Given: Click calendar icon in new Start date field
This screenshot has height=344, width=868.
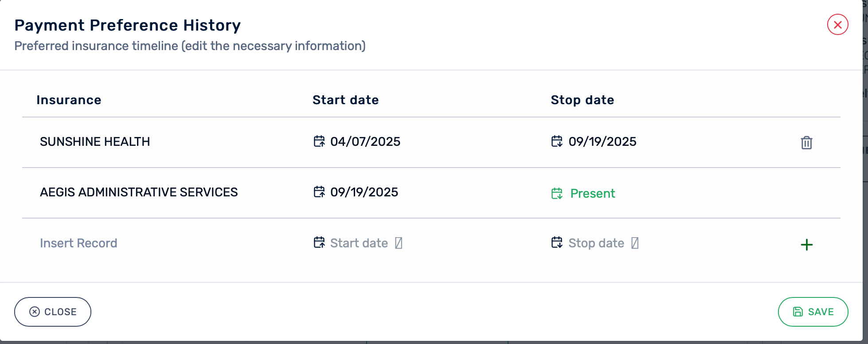Looking at the screenshot, I should (x=319, y=242).
